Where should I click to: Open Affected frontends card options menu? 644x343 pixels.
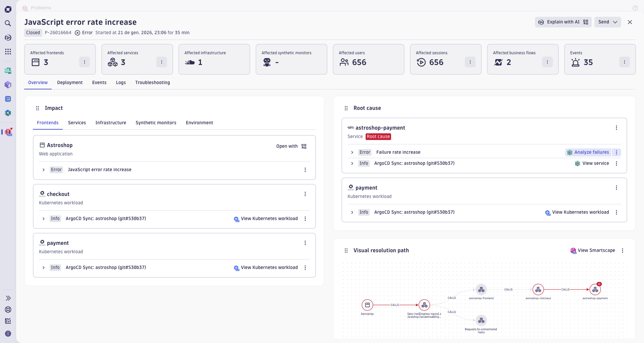pyautogui.click(x=84, y=62)
